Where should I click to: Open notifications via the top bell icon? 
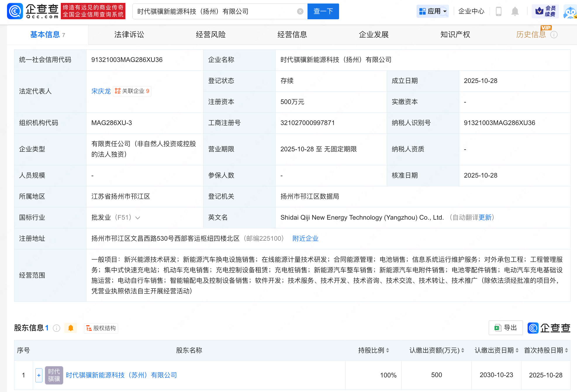click(x=515, y=11)
